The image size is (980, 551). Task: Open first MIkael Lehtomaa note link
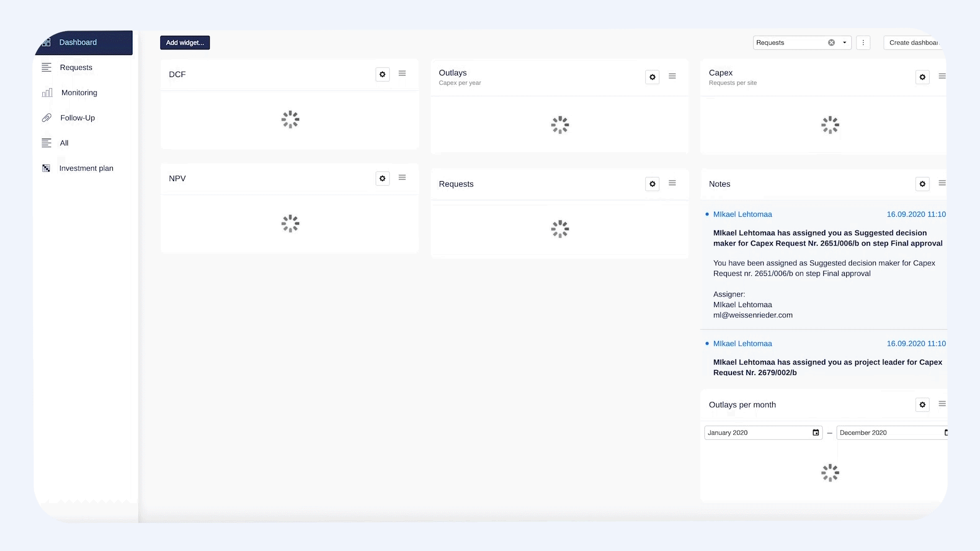click(x=742, y=214)
